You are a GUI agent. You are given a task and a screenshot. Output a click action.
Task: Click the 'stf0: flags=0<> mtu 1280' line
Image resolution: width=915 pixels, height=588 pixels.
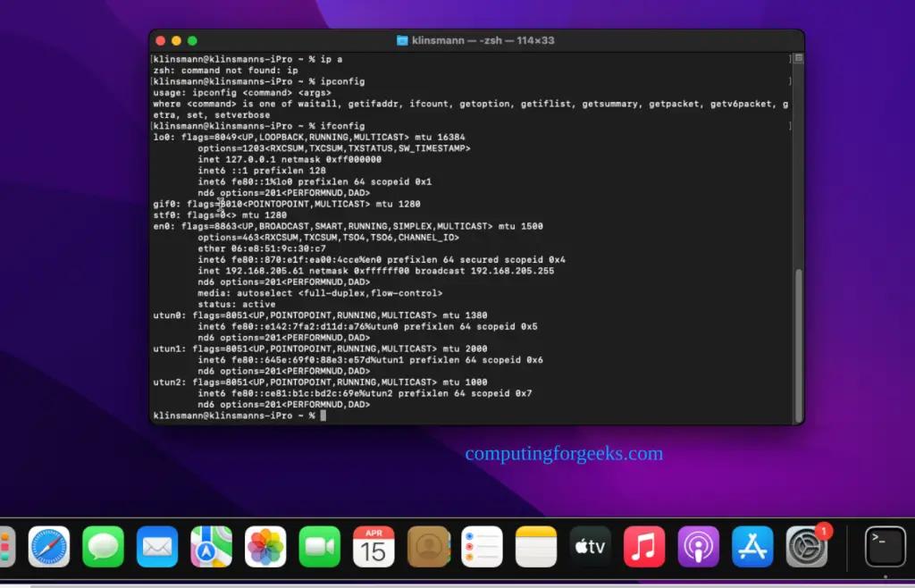(x=220, y=215)
